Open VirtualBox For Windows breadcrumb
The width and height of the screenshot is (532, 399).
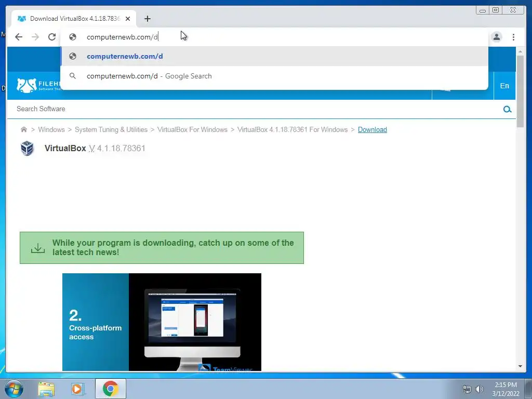pos(192,129)
